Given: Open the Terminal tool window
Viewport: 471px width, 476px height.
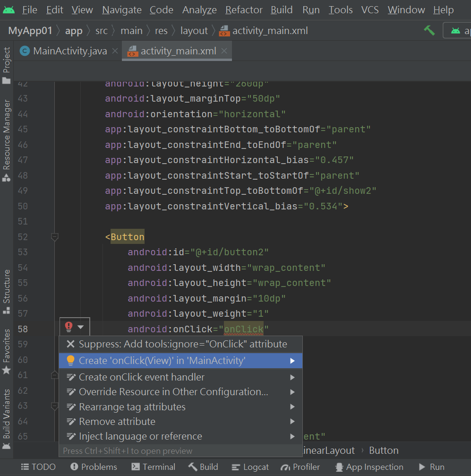Looking at the screenshot, I should click(153, 467).
